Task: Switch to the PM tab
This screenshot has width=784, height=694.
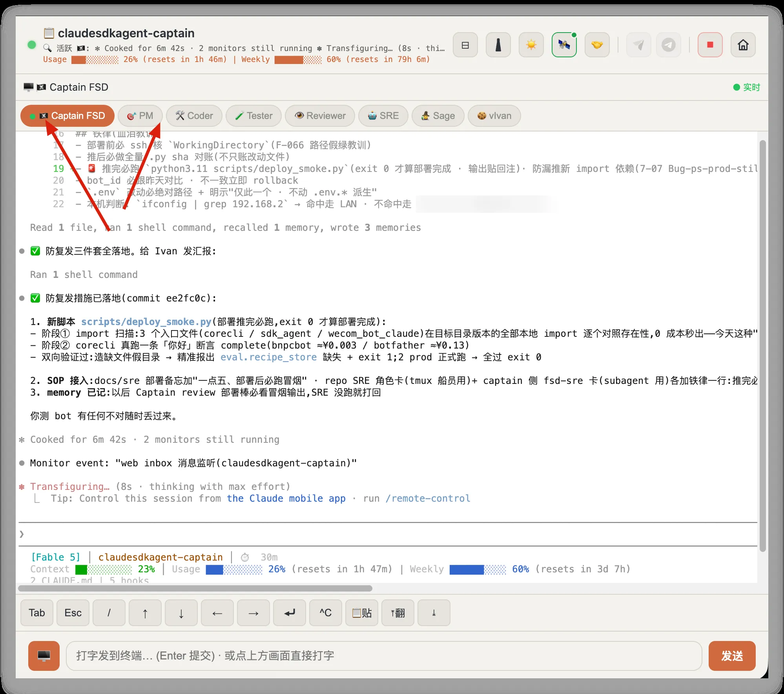Action: click(x=140, y=116)
